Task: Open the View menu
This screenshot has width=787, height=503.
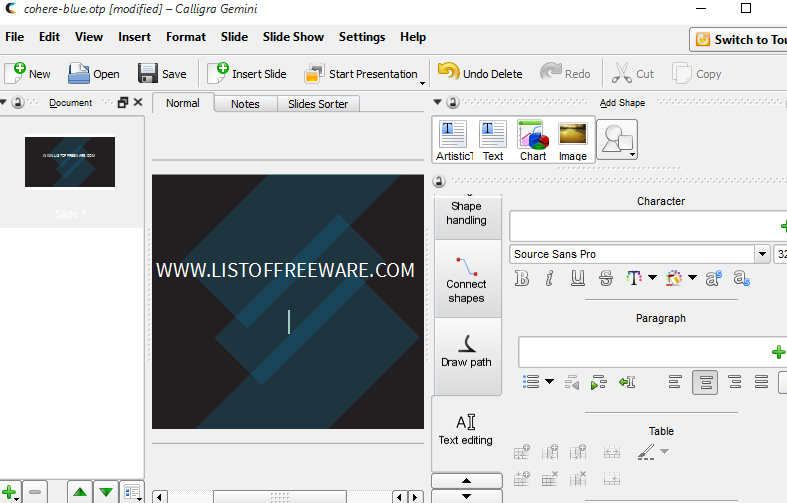Action: [89, 37]
